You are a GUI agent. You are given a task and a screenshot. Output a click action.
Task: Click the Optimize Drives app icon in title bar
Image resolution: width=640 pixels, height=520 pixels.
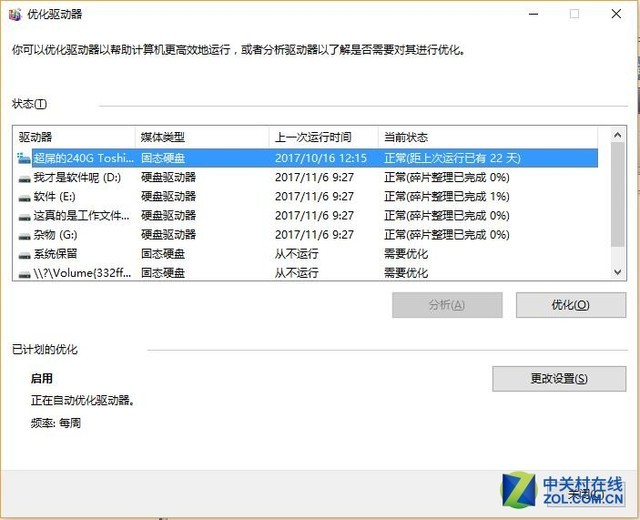[15, 14]
